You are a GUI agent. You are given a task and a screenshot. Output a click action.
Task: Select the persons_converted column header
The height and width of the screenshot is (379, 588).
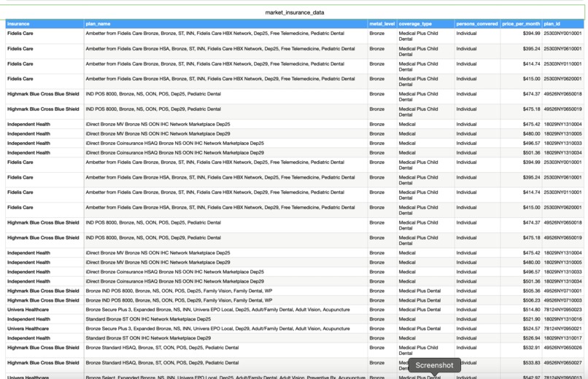pos(477,23)
